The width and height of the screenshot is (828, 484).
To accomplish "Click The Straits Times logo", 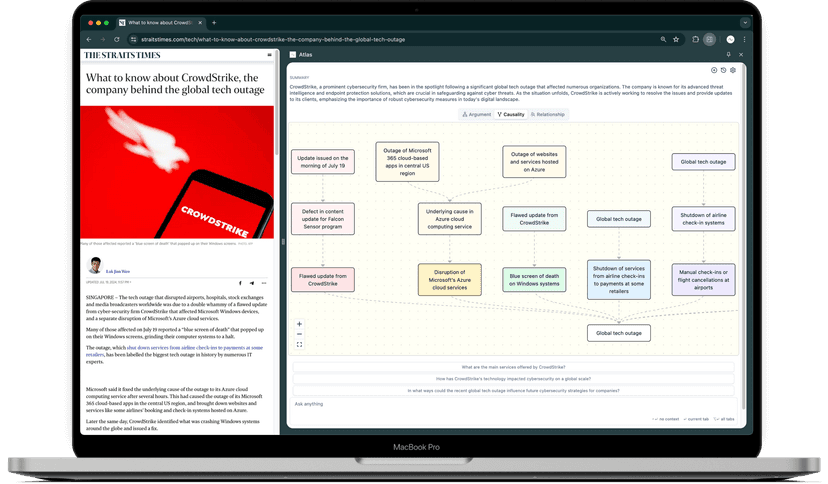I will click(x=122, y=55).
